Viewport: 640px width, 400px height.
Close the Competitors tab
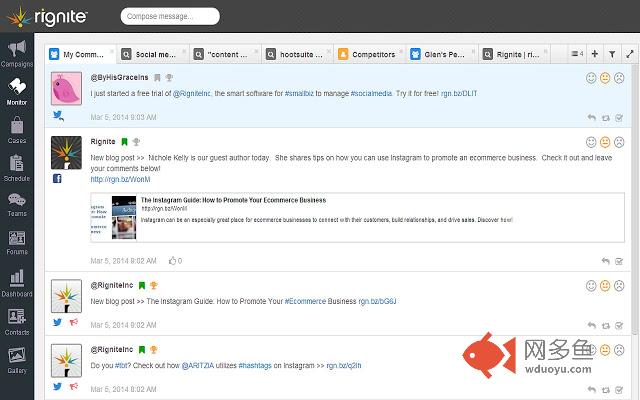401,51
